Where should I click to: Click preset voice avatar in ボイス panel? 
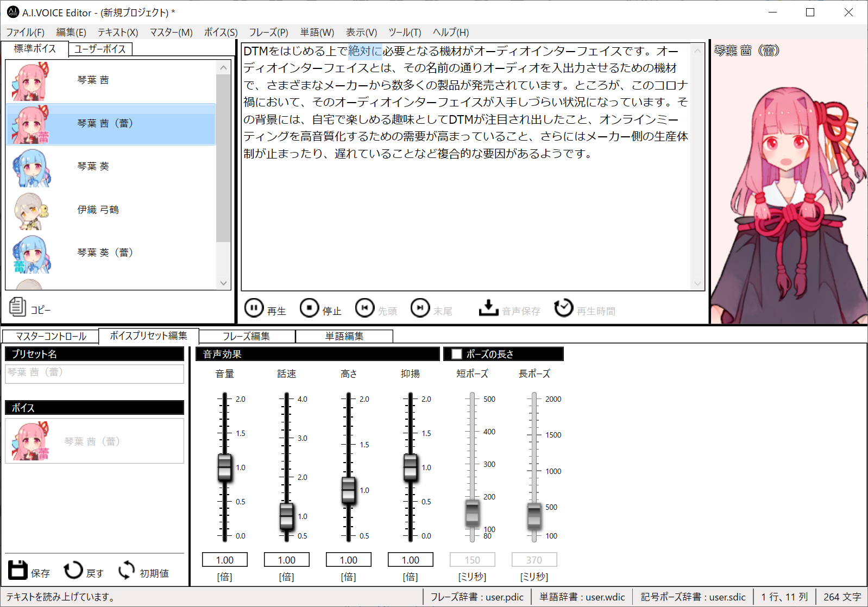point(31,441)
